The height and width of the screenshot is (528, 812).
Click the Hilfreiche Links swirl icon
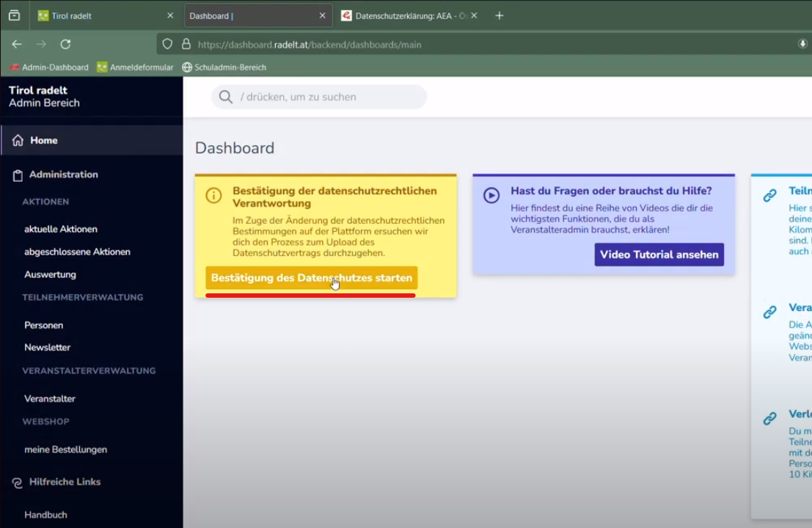[x=17, y=483]
